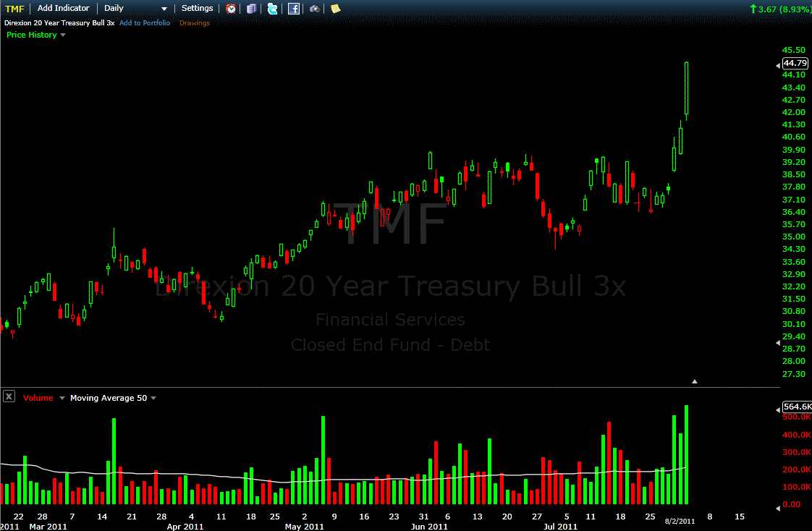The height and width of the screenshot is (531, 812).
Task: Share the chart via Facebook icon
Action: (294, 8)
